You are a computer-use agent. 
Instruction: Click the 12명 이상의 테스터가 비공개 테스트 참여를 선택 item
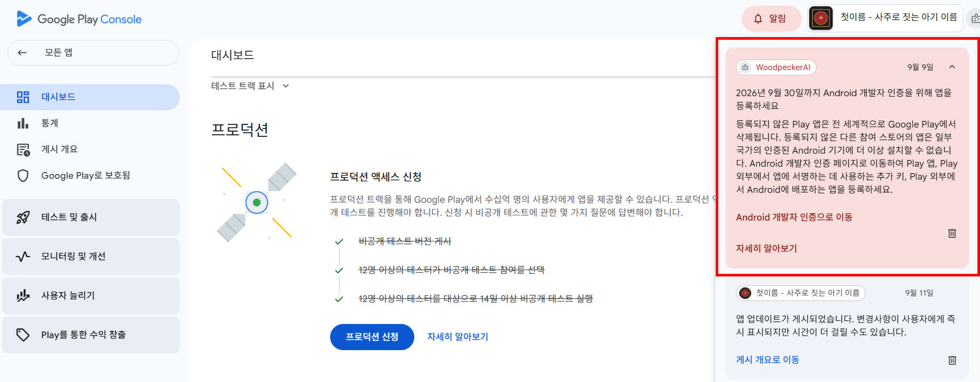click(x=451, y=270)
